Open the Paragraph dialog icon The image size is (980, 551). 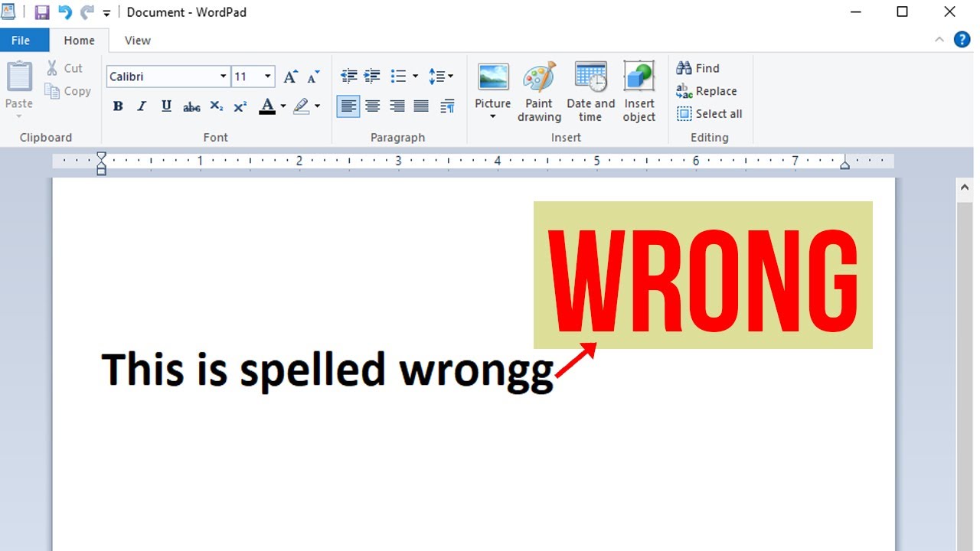448,106
